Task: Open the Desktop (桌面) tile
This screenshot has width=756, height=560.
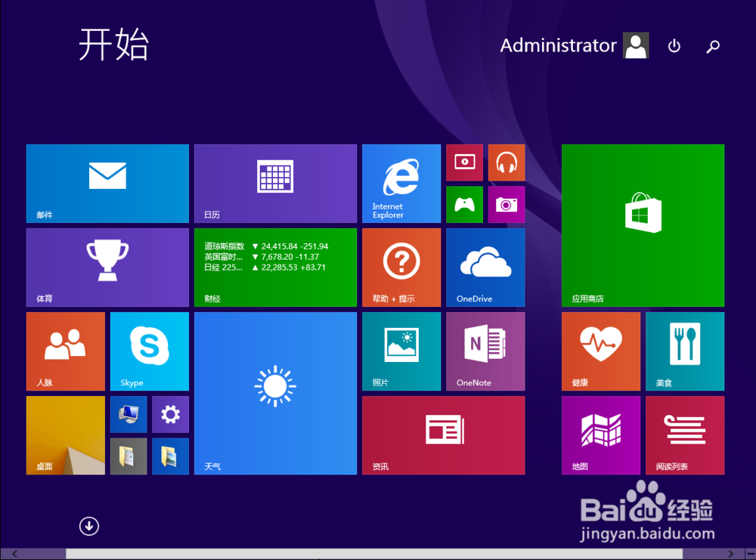Action: coord(66,435)
